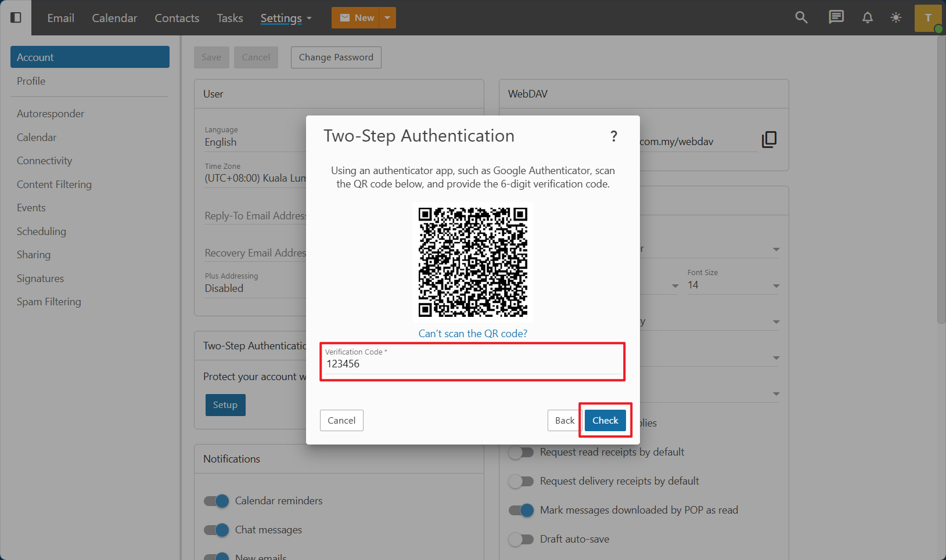Click the New email button

[x=355, y=18]
